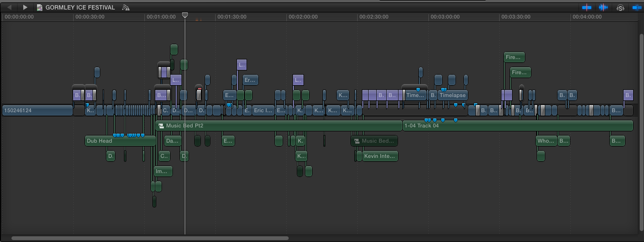Go forward in timeline history arrow
The height and width of the screenshot is (242, 644).
(x=25, y=8)
